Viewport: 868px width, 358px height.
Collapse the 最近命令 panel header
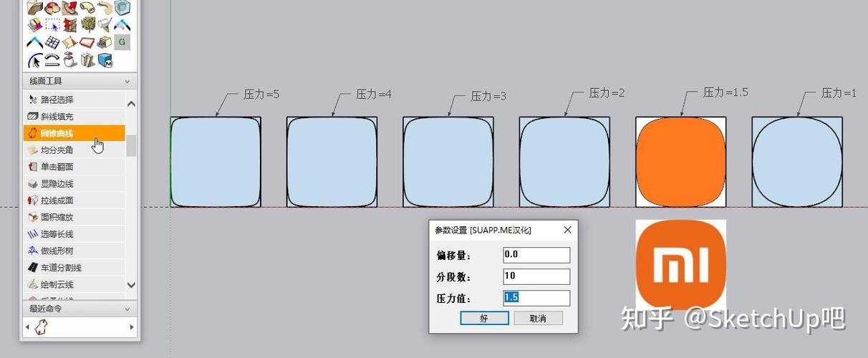pyautogui.click(x=80, y=309)
